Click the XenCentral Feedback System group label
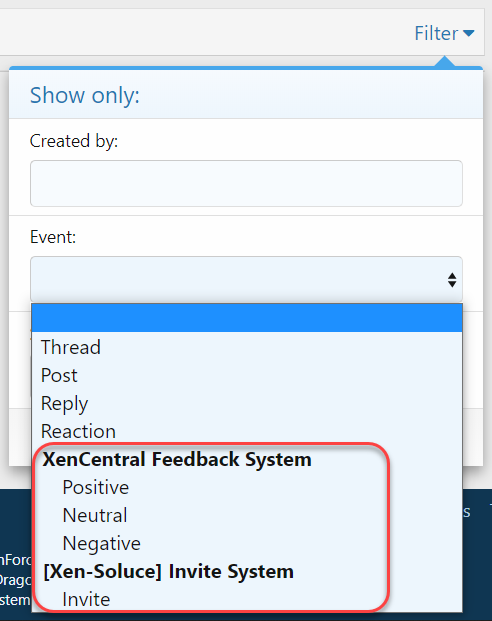This screenshot has width=492, height=621. tap(177, 459)
